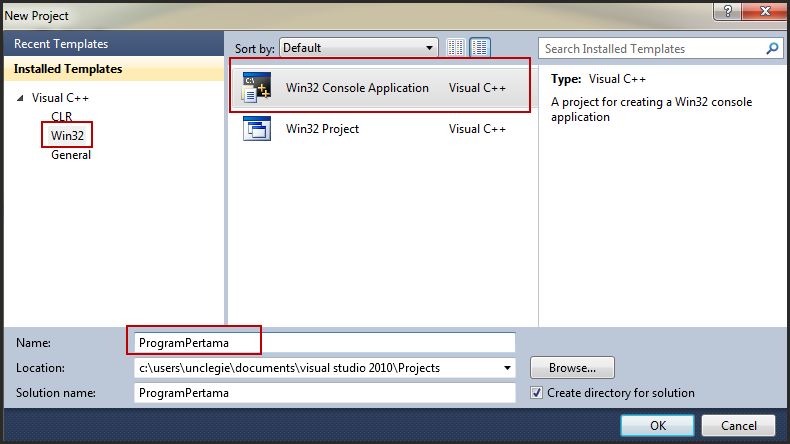Select the CLR template category
Image resolution: width=790 pixels, height=444 pixels.
(x=61, y=116)
